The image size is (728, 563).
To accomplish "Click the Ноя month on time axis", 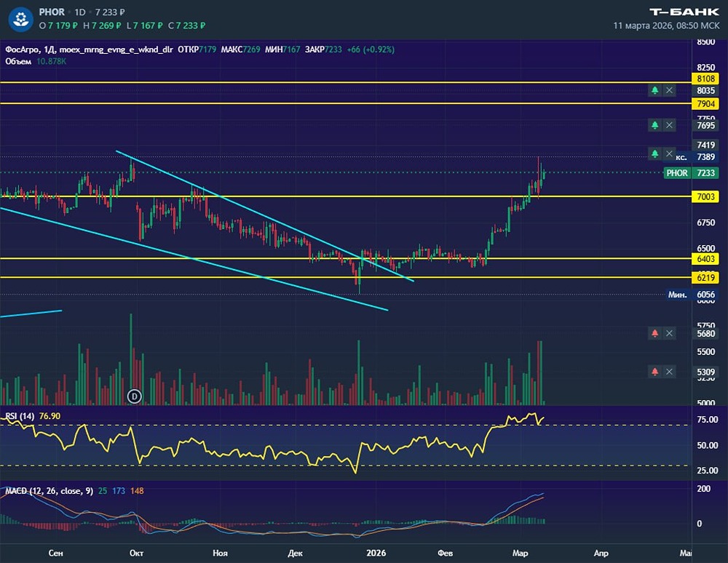I will (220, 553).
